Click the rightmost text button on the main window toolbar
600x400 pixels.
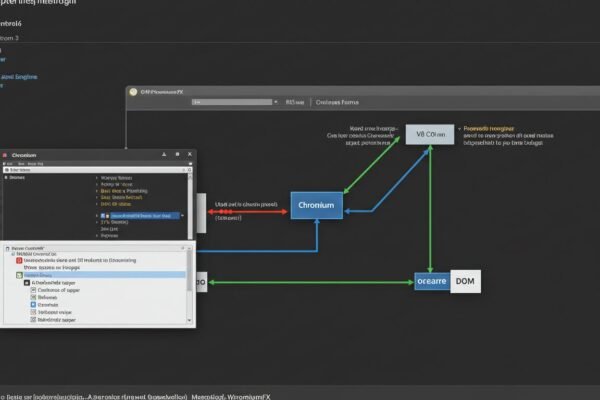tap(337, 102)
